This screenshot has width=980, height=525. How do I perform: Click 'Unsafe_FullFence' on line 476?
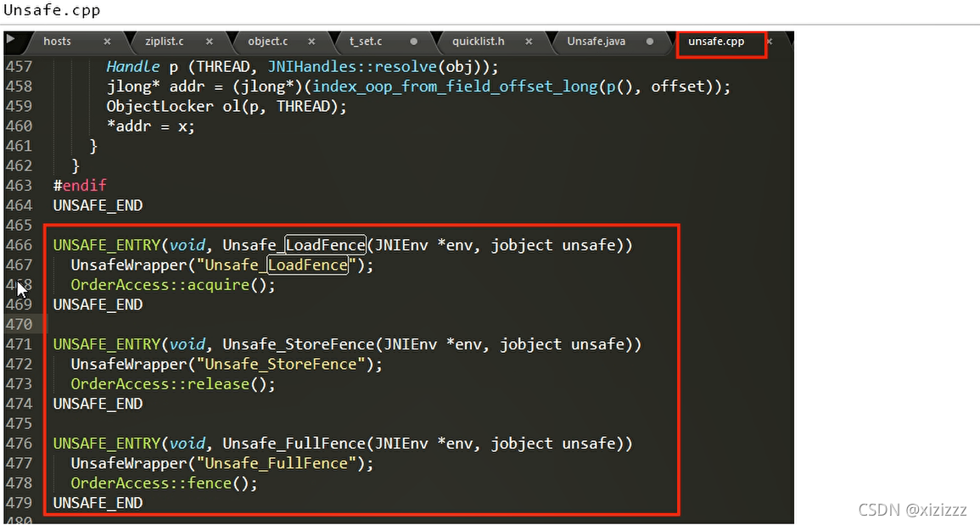pyautogui.click(x=294, y=444)
